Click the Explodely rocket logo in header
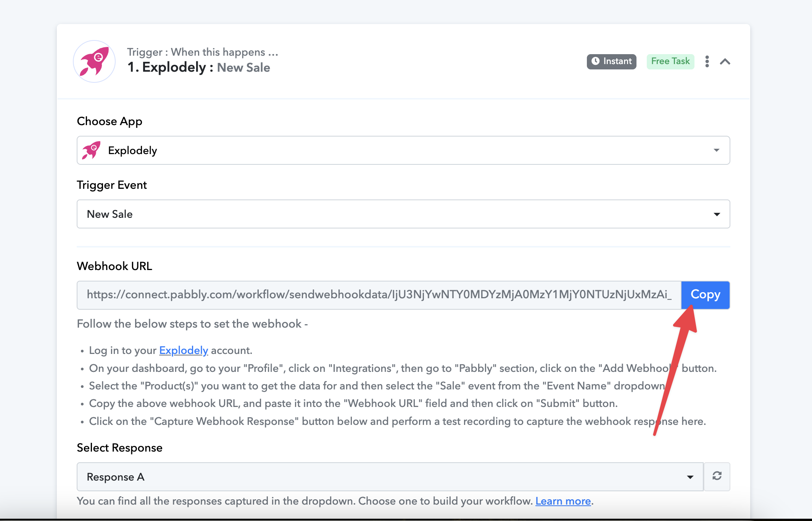Viewport: 812px width, 521px height. point(94,61)
